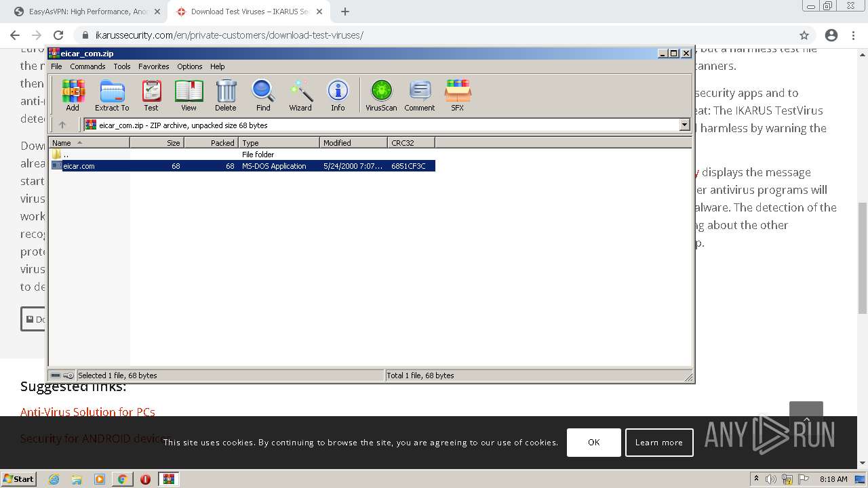Click the Delete trash can icon
The width and height of the screenshot is (868, 488).
pyautogui.click(x=226, y=96)
